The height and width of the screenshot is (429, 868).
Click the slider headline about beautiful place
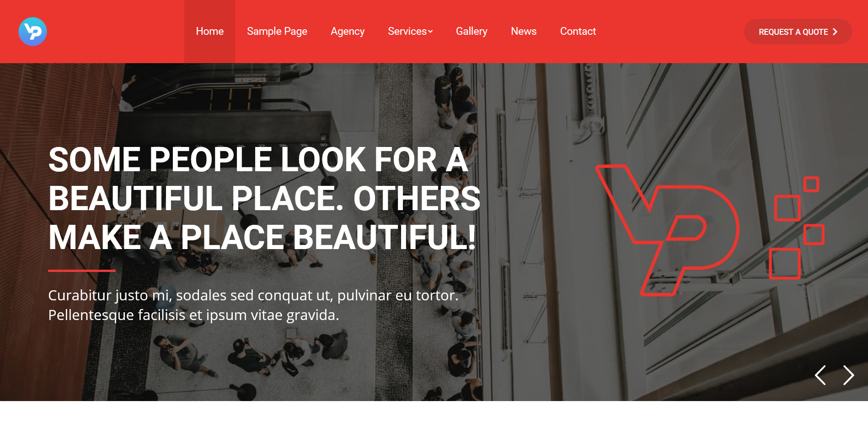click(x=264, y=198)
